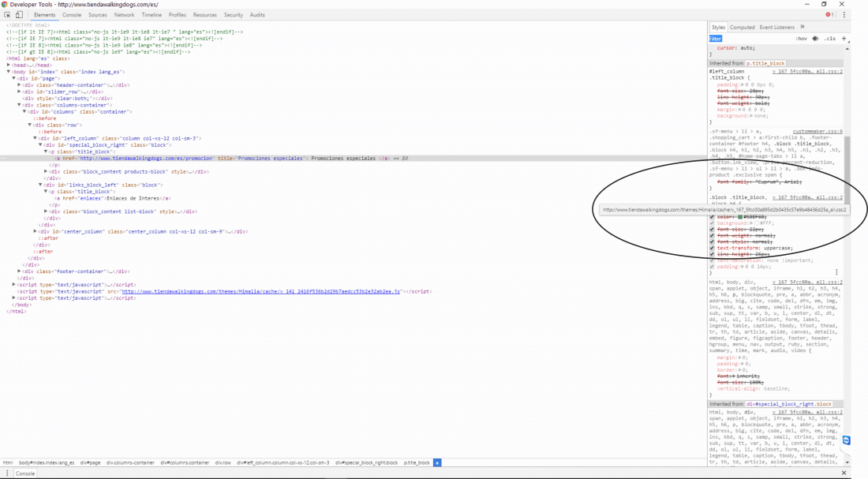
Task: Toggle the :hov element state button
Action: [x=801, y=39]
